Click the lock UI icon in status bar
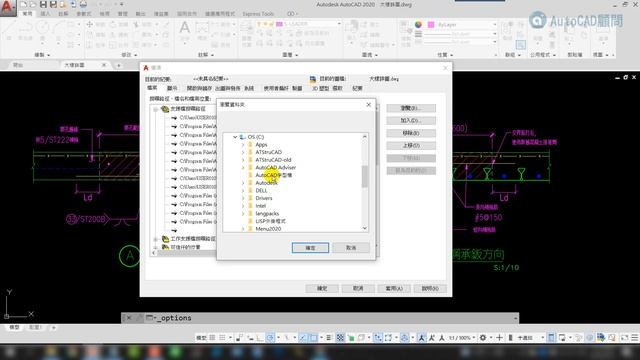The height and width of the screenshot is (360, 640). click(x=562, y=338)
